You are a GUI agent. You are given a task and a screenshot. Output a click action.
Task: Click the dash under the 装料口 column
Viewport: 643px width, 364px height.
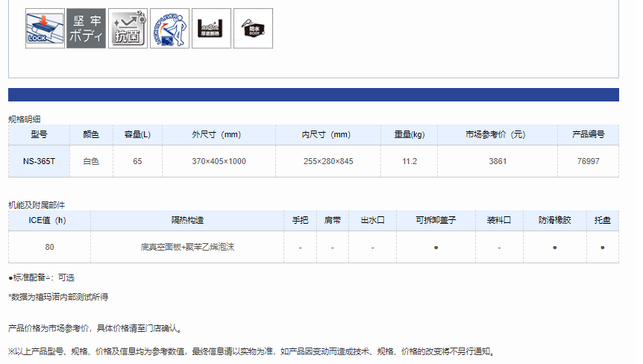(x=499, y=248)
